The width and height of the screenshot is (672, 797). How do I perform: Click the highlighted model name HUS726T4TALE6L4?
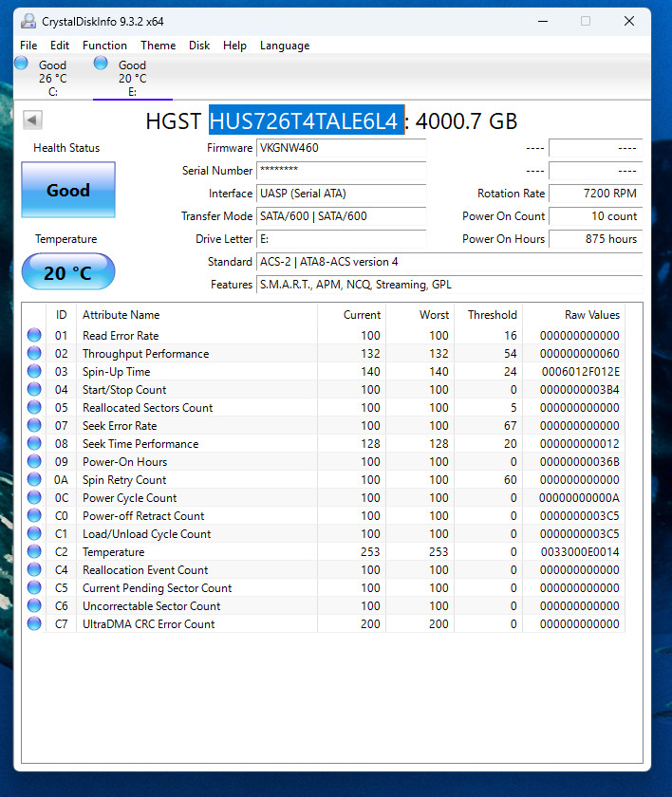(x=307, y=120)
